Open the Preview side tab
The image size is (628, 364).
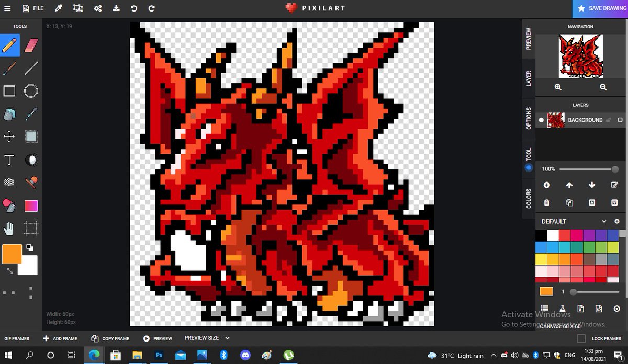click(529, 39)
